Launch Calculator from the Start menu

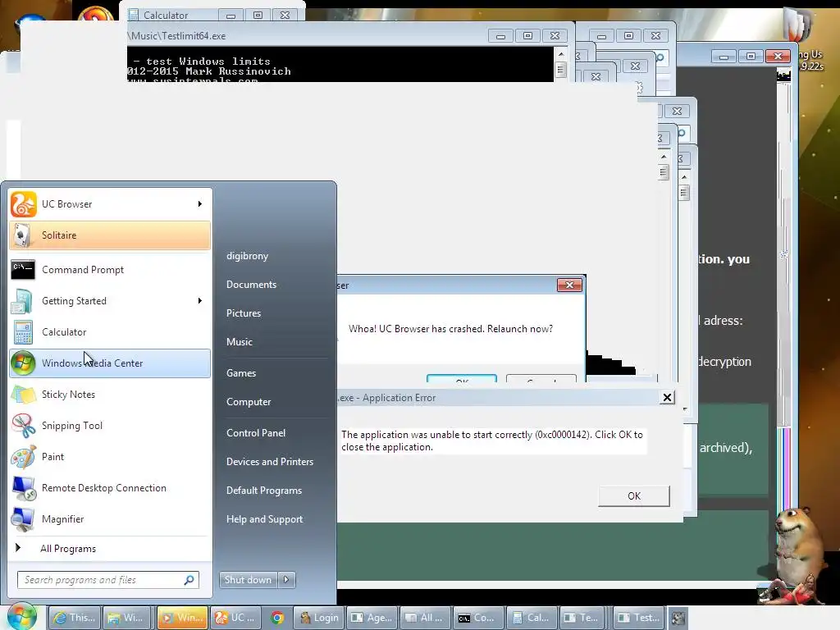110,332
